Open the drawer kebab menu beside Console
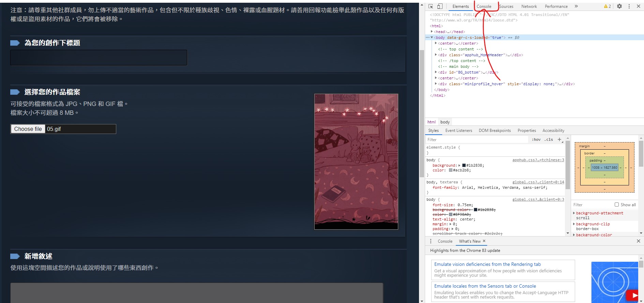This screenshot has height=303, width=644. (x=431, y=241)
